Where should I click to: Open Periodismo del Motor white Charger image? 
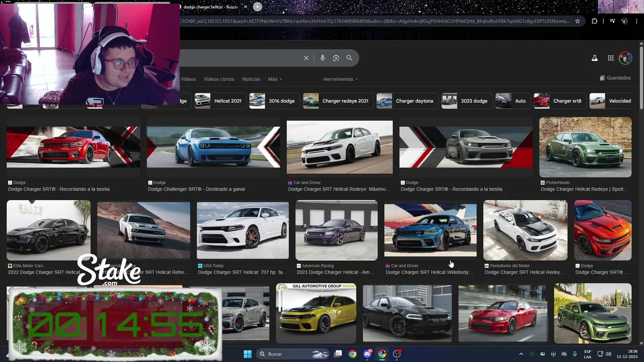pos(525,230)
